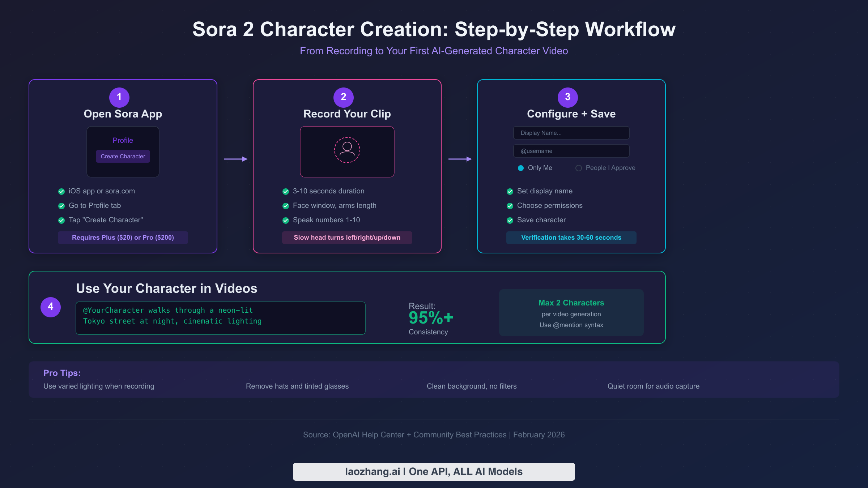Click the checkmark beside 'iOS app or sora.com'
868x488 pixels.
(x=61, y=191)
